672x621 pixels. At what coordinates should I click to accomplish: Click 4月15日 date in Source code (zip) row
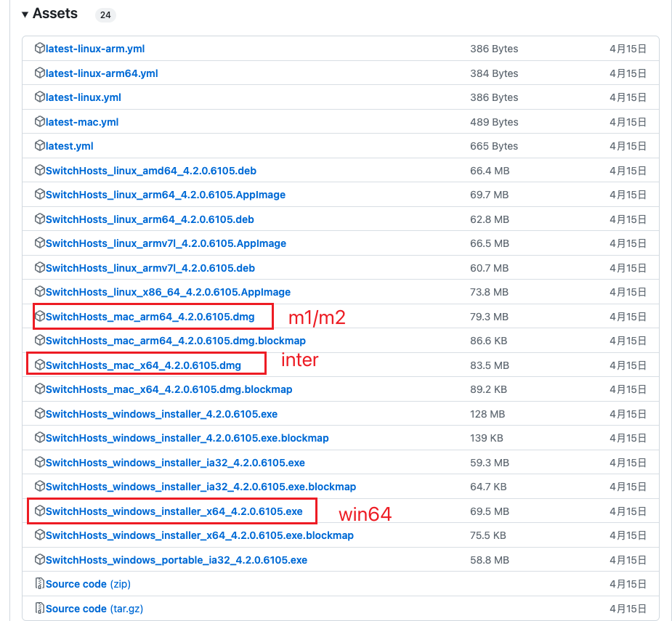(x=628, y=584)
